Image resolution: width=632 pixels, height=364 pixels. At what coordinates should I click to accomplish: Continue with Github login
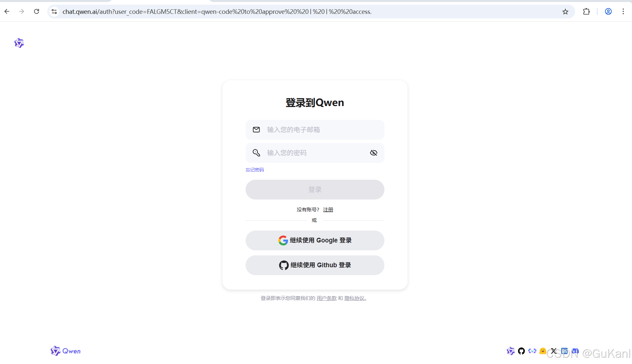[315, 265]
